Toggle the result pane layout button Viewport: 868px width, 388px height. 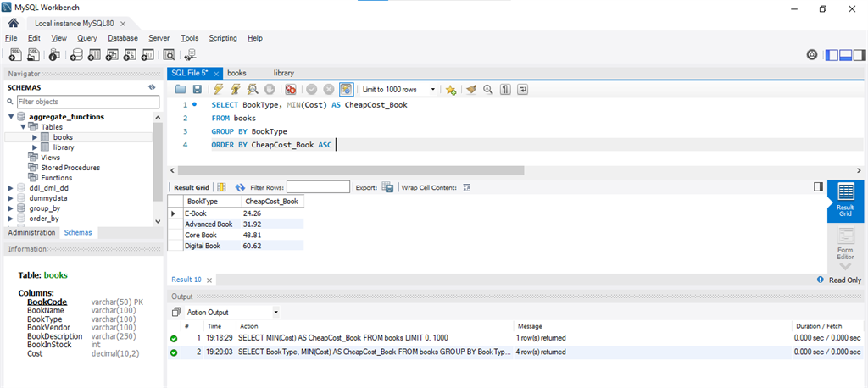[x=818, y=187]
